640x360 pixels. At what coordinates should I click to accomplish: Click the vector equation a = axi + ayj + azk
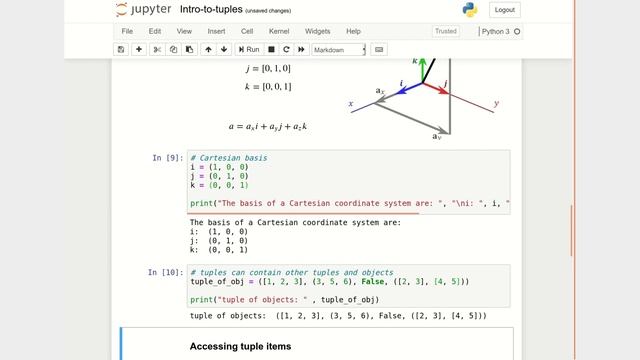268,127
